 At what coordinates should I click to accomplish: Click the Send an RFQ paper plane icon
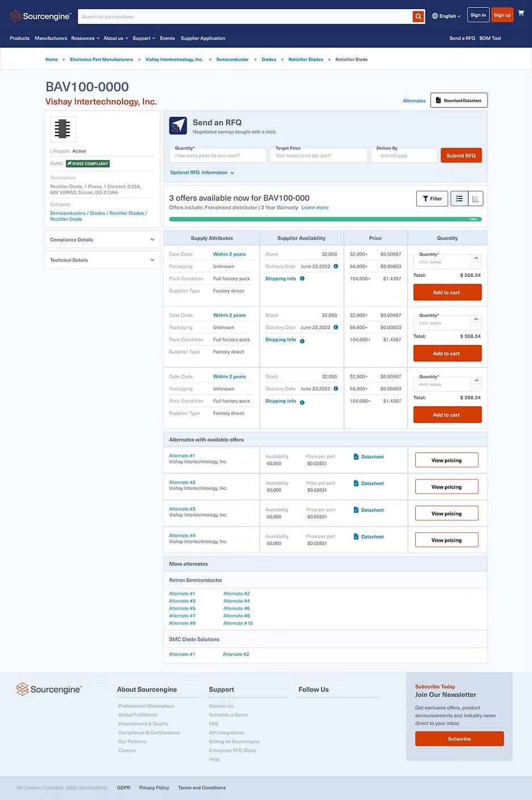[x=178, y=125]
